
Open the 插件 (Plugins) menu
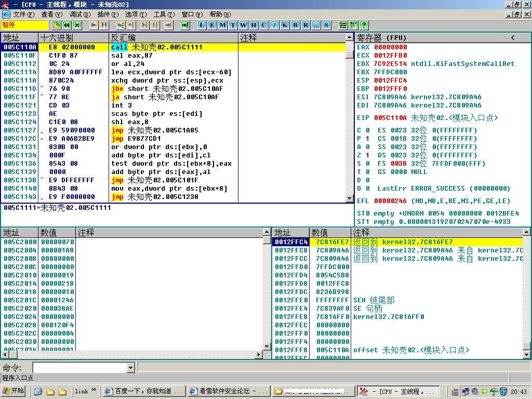[108, 15]
